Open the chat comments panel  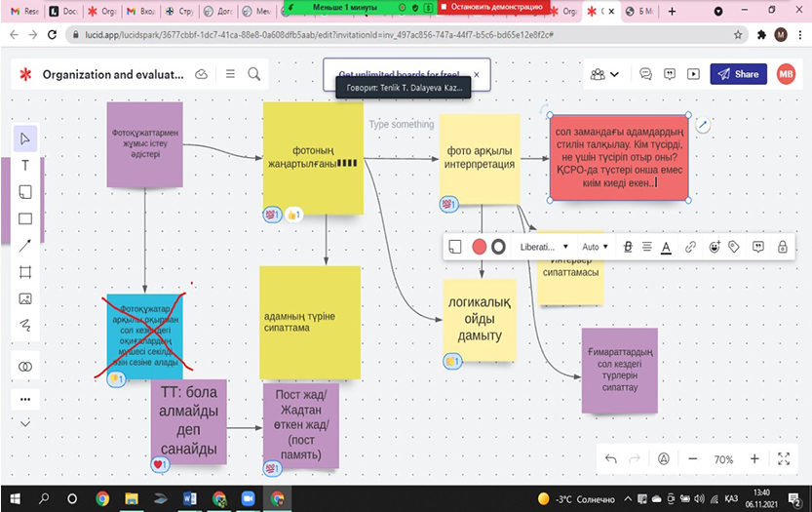[x=645, y=74]
